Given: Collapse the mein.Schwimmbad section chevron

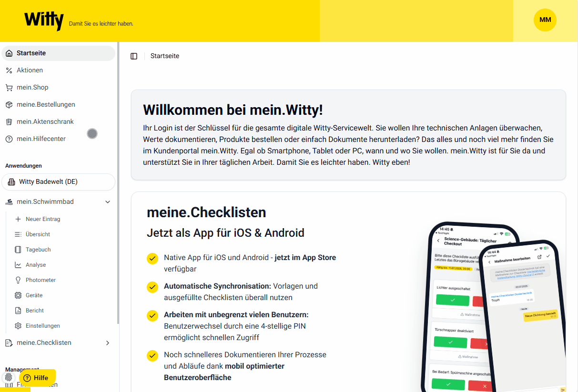Looking at the screenshot, I should (108, 202).
